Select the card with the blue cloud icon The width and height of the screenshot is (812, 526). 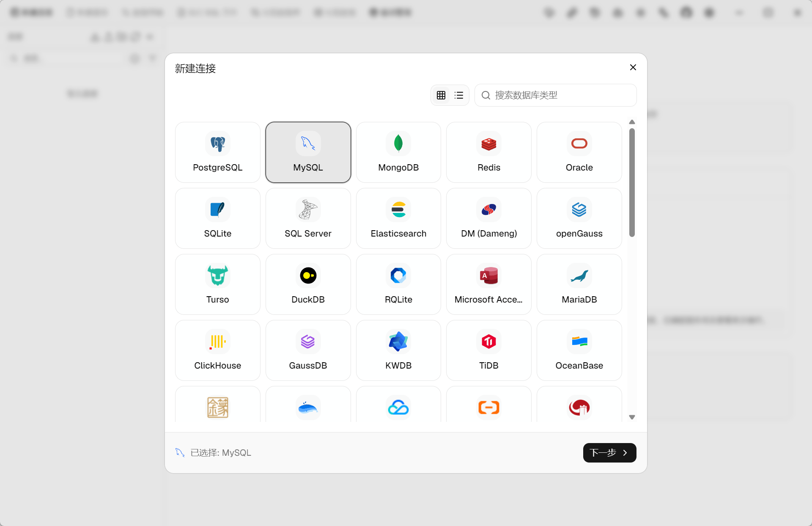click(x=398, y=405)
